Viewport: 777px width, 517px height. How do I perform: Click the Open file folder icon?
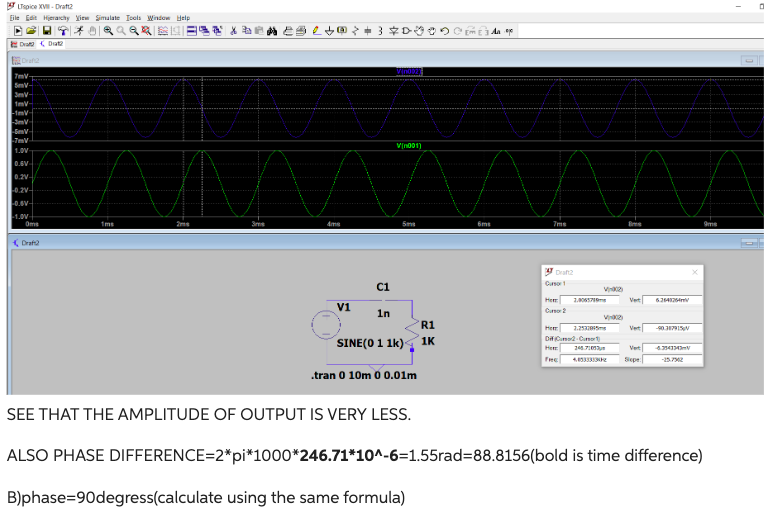(x=31, y=31)
